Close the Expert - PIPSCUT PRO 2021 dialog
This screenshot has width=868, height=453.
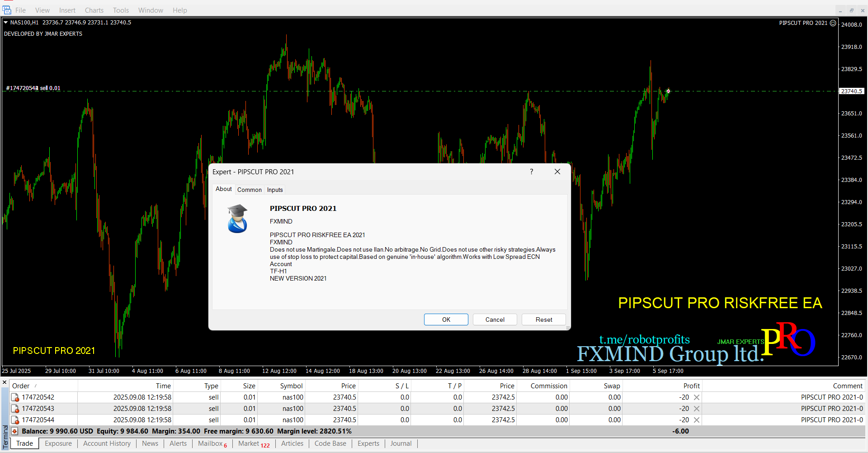pos(557,172)
